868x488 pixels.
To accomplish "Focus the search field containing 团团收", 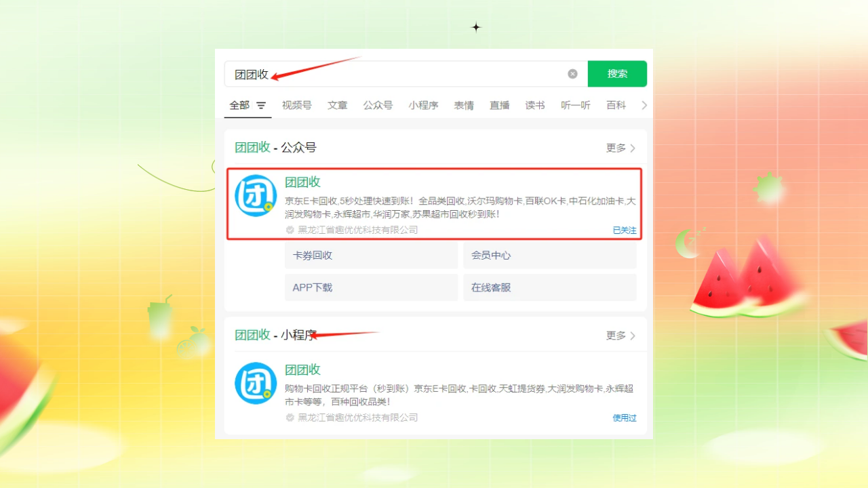I will pyautogui.click(x=406, y=74).
